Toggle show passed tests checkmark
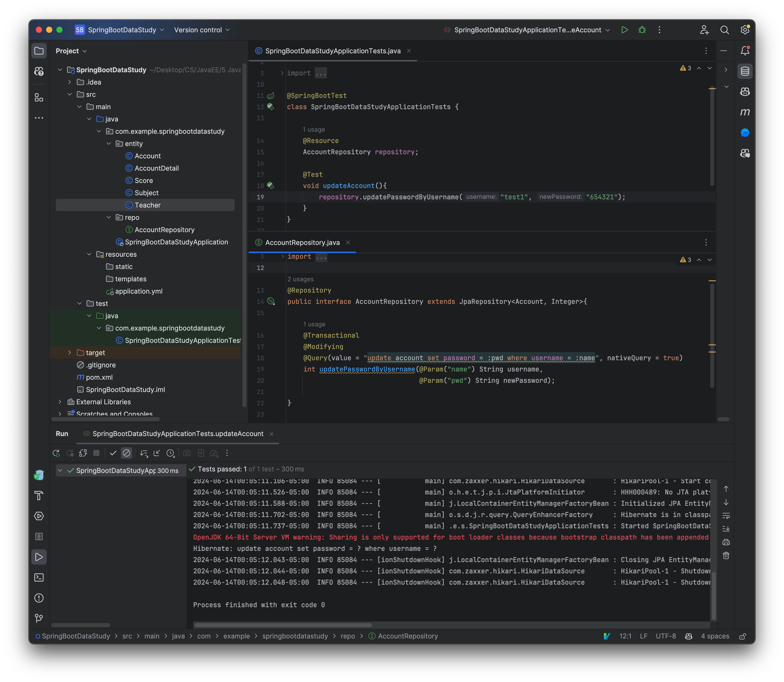 [113, 453]
